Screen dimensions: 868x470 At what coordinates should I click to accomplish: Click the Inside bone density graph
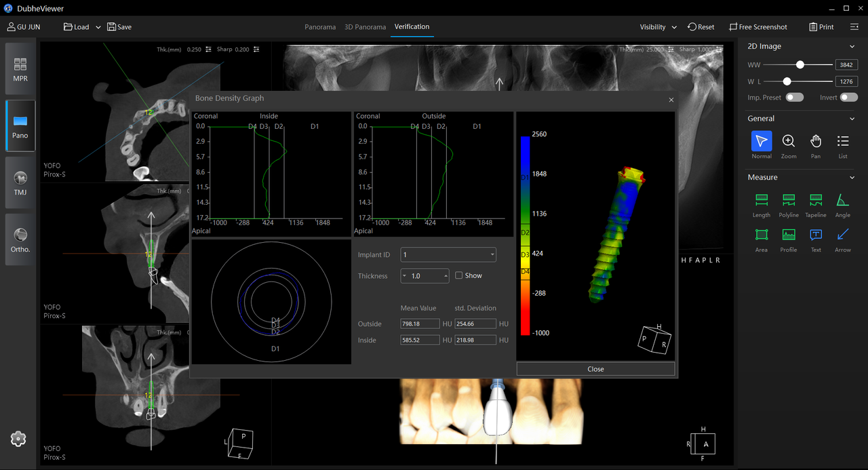point(271,174)
